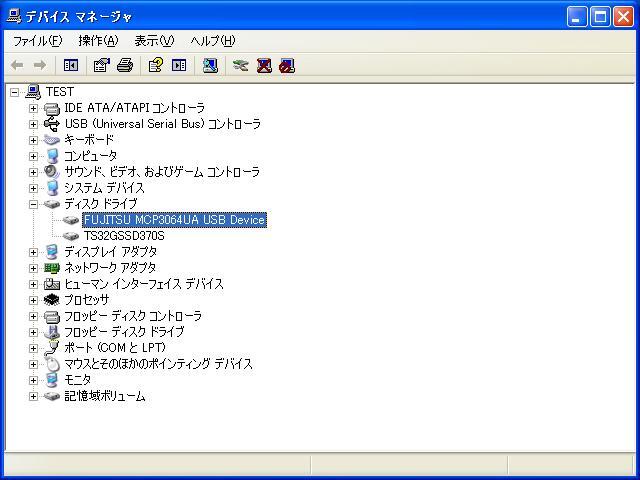640x480 pixels.
Task: Expand the ポート (COM と LPT) node
Action: (33, 348)
